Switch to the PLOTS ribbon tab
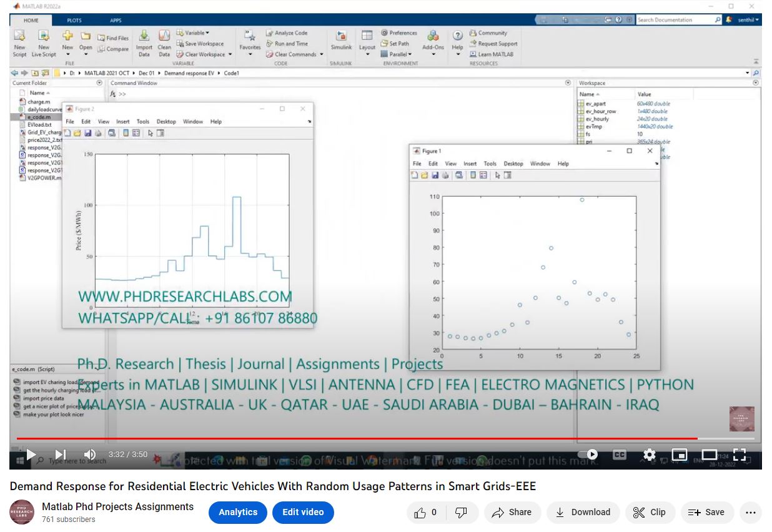The height and width of the screenshot is (532, 772). tap(74, 20)
